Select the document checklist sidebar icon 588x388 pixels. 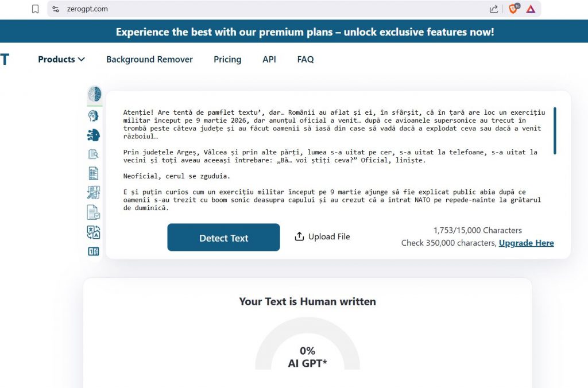[x=93, y=173]
